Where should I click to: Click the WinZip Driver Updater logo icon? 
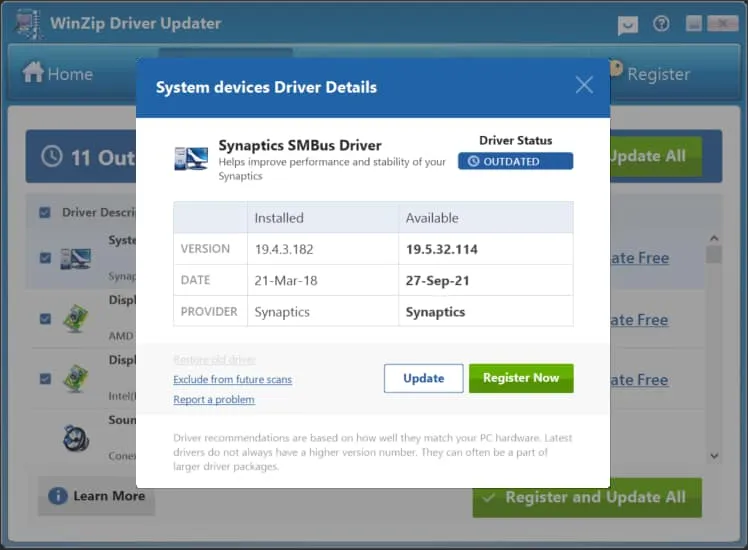[28, 24]
